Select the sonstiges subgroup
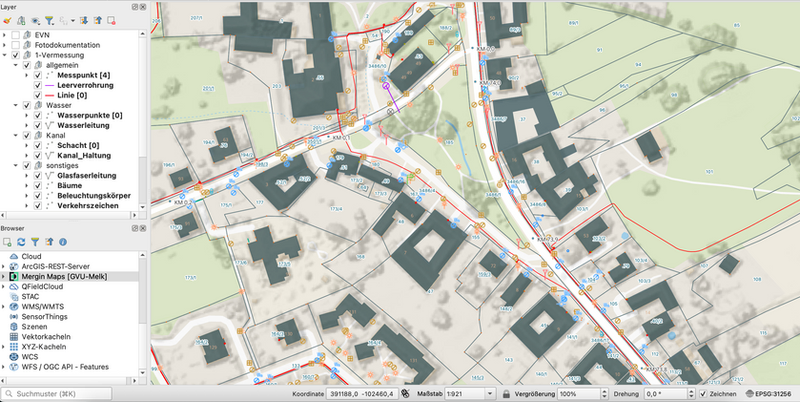The width and height of the screenshot is (800, 402). (x=62, y=166)
